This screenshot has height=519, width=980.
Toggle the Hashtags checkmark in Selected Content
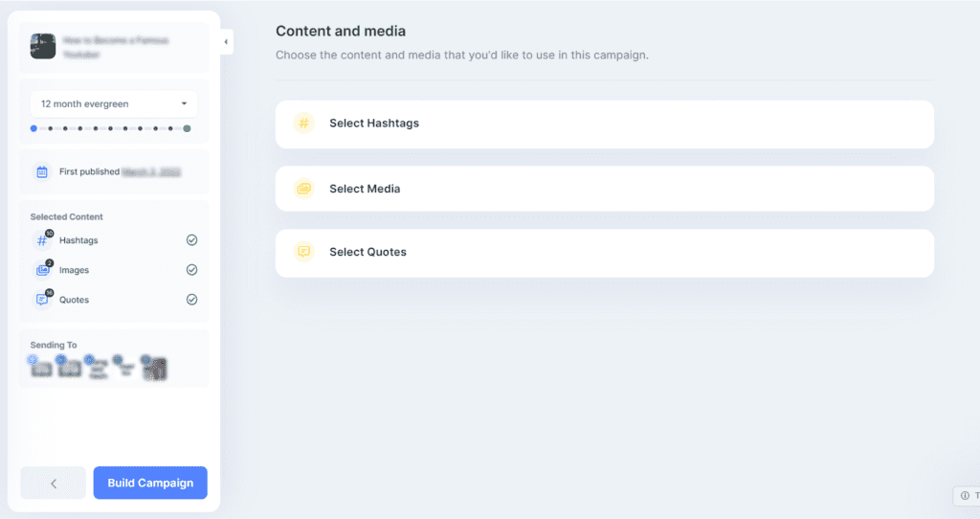click(x=191, y=240)
